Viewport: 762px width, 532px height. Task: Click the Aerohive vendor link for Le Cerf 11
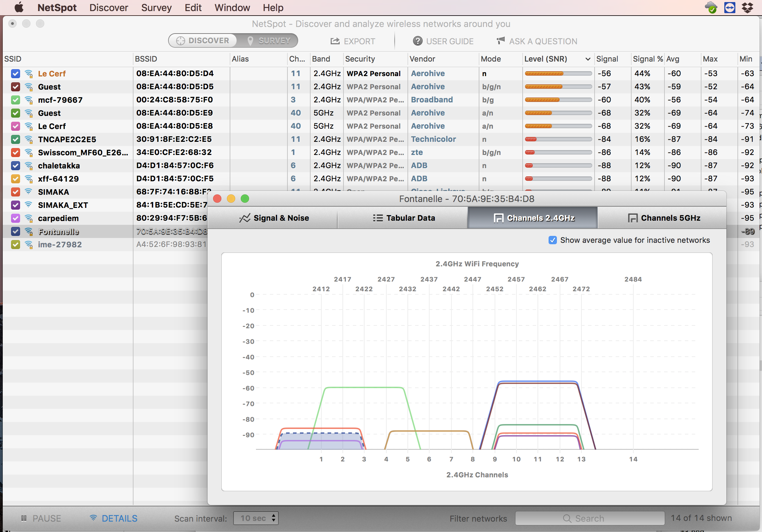click(x=428, y=73)
